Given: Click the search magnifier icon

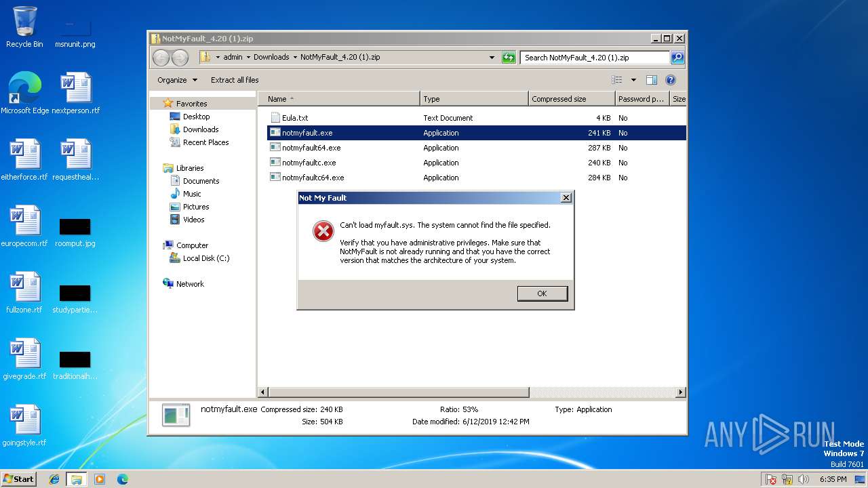Looking at the screenshot, I should point(677,58).
